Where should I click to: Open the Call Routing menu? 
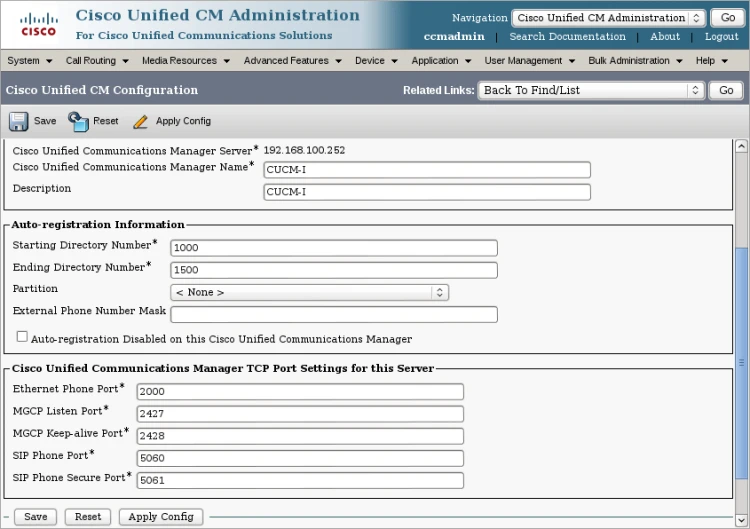click(97, 61)
